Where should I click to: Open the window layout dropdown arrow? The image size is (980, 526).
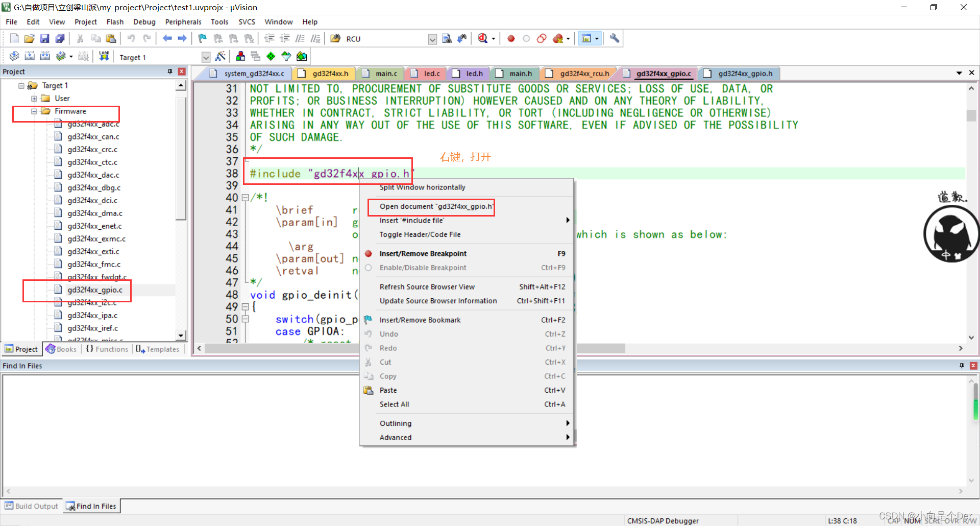597,39
